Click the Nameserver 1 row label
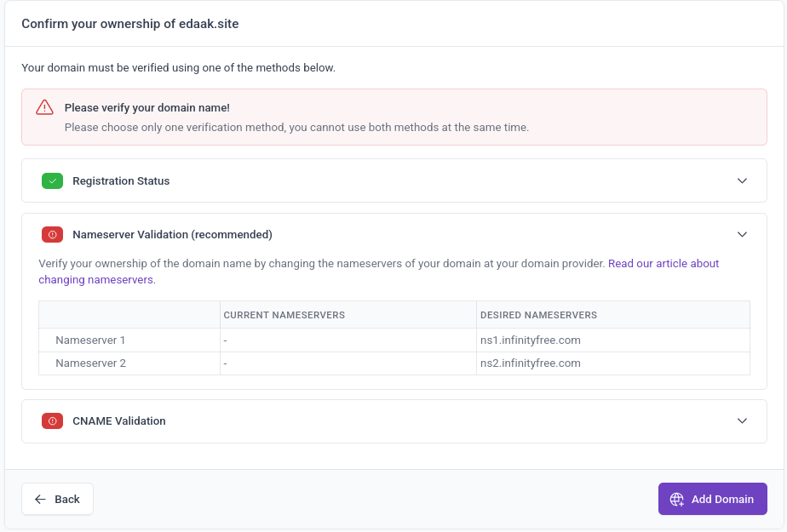The image size is (787, 532). pos(90,340)
